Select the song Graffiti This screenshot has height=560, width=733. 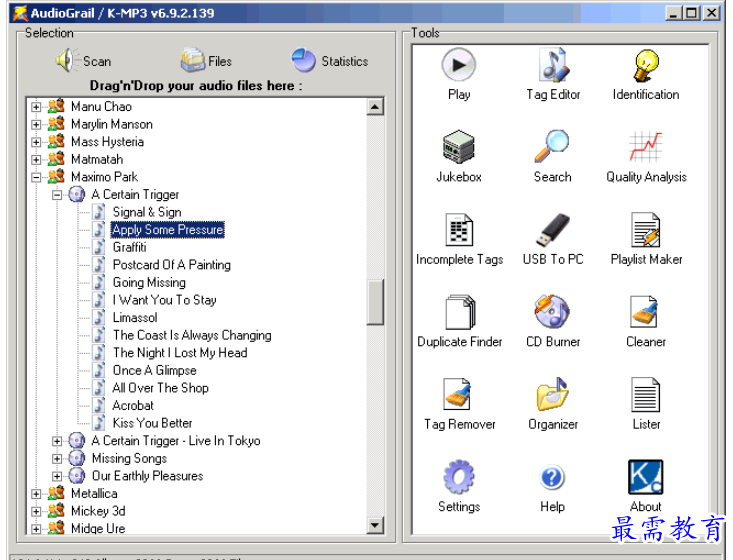129,247
